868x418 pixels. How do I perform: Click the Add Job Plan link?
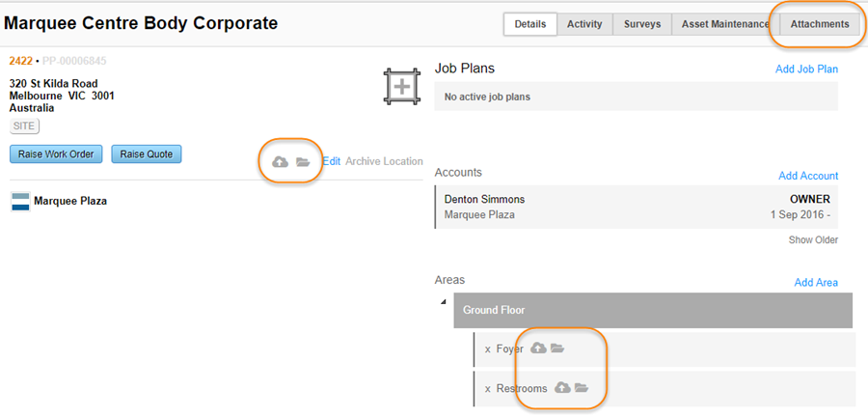(806, 70)
